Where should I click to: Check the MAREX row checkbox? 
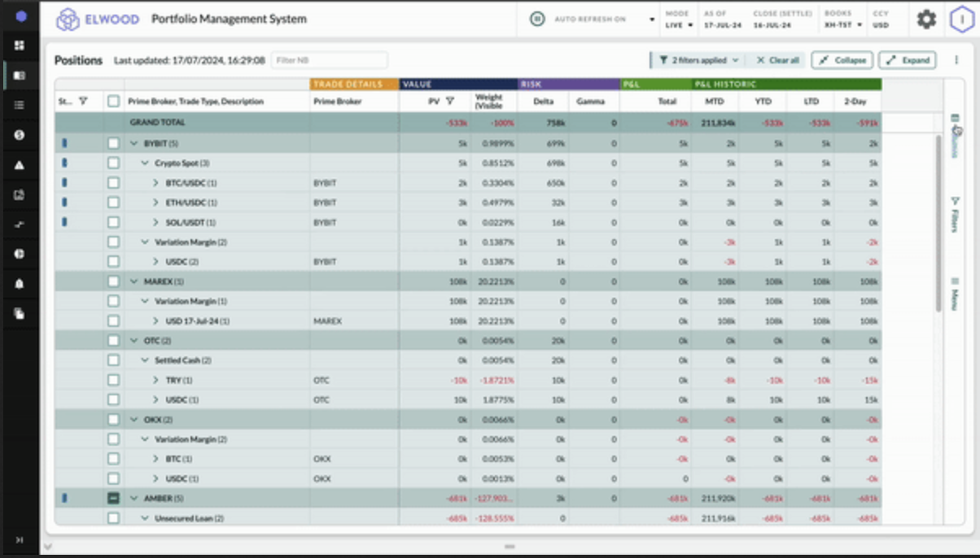tap(113, 281)
